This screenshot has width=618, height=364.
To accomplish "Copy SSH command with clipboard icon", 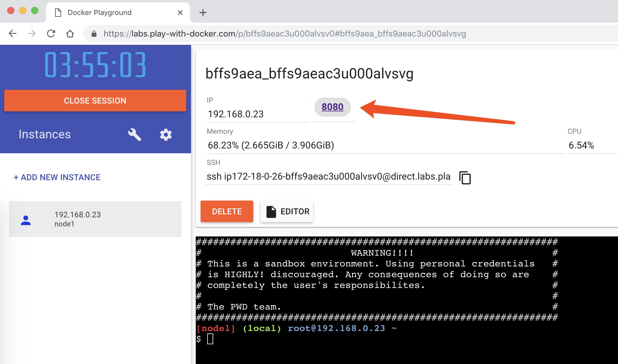I will [x=465, y=178].
